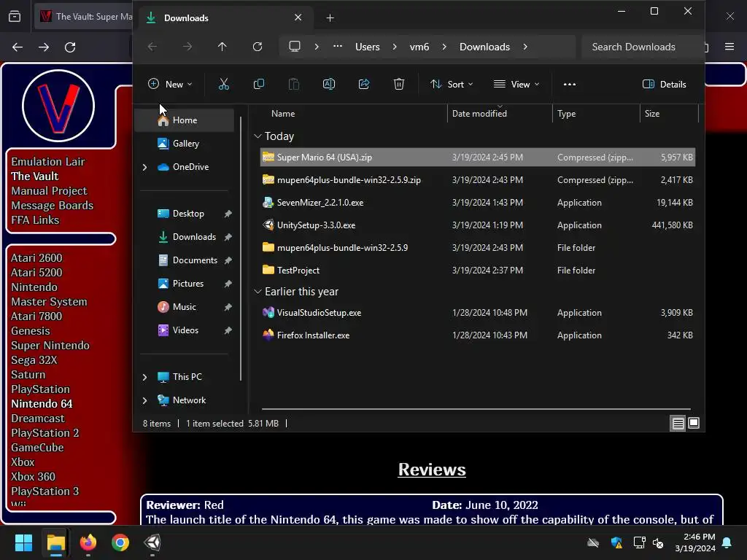Switch to large thumbnails view icon in status bar
The width and height of the screenshot is (747, 560).
tap(694, 423)
